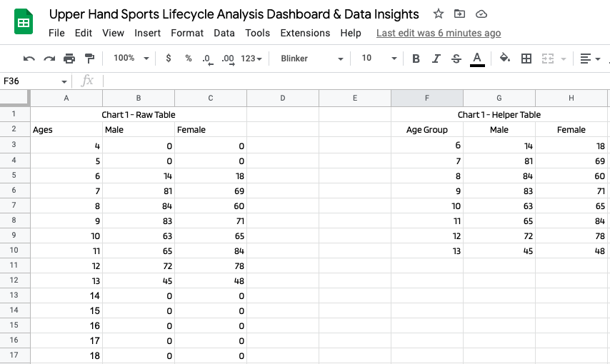Click the document title to rename
The height and width of the screenshot is (364, 610).
click(234, 14)
